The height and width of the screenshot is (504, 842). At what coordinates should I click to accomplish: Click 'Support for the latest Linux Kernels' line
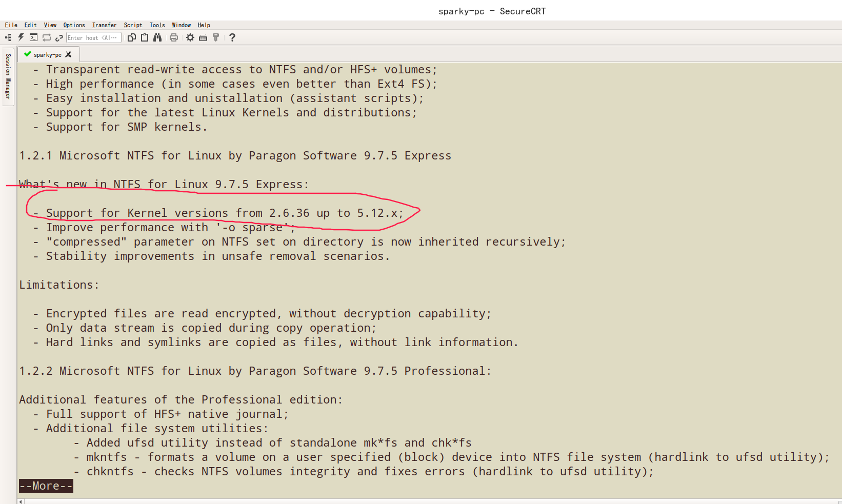[225, 113]
